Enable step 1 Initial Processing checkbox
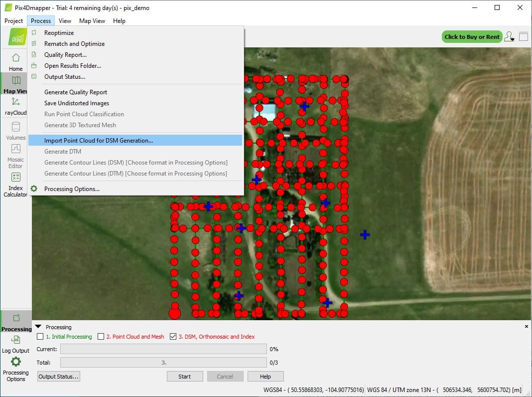This screenshot has width=532, height=397. click(x=40, y=337)
